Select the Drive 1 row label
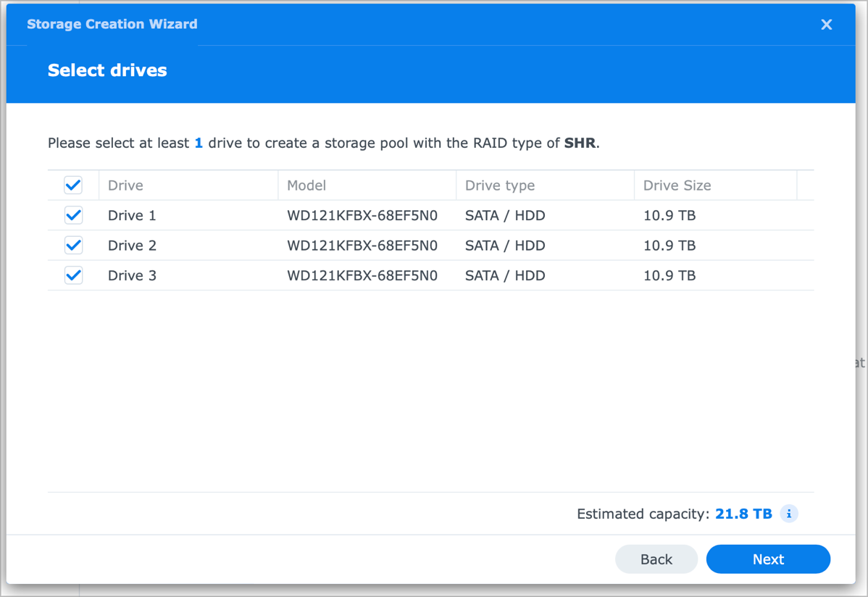 [132, 216]
